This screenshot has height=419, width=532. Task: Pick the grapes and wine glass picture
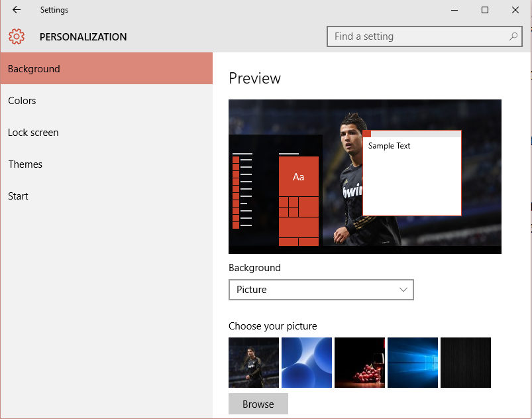click(360, 362)
